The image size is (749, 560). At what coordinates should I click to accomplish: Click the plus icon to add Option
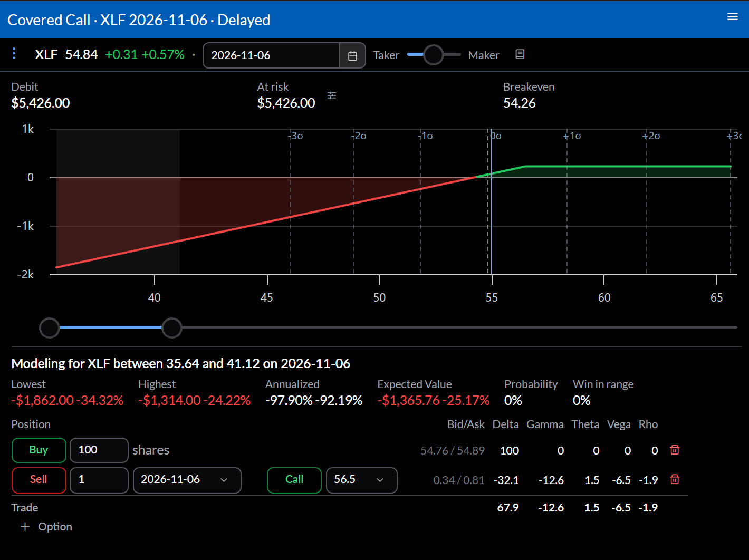click(x=25, y=527)
